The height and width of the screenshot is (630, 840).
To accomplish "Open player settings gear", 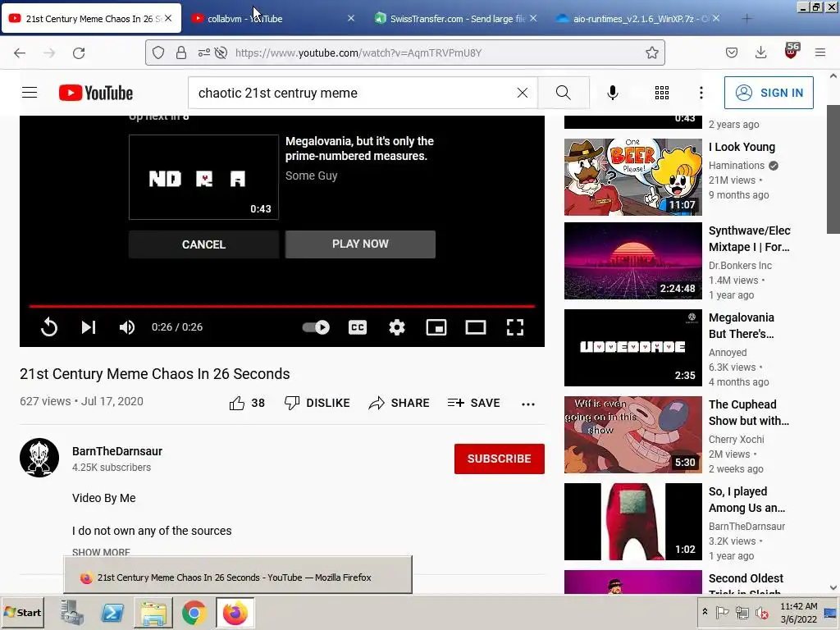I will coord(397,326).
